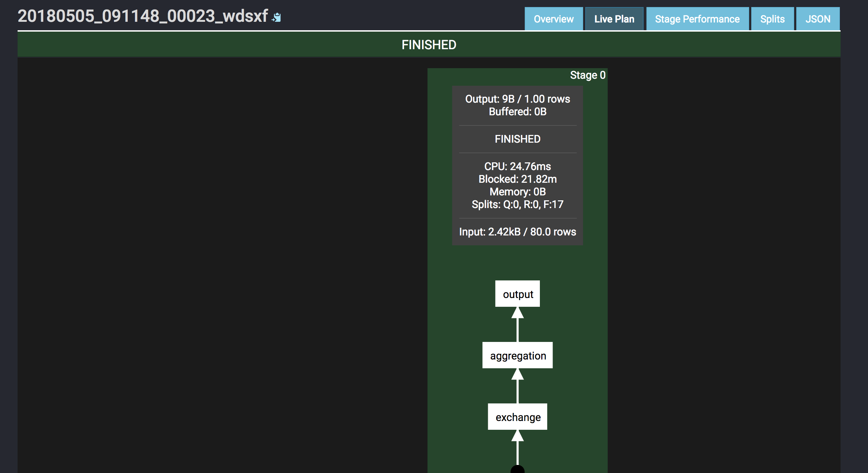Click the CPU 24.76ms stat line
The width and height of the screenshot is (868, 473).
tap(517, 167)
